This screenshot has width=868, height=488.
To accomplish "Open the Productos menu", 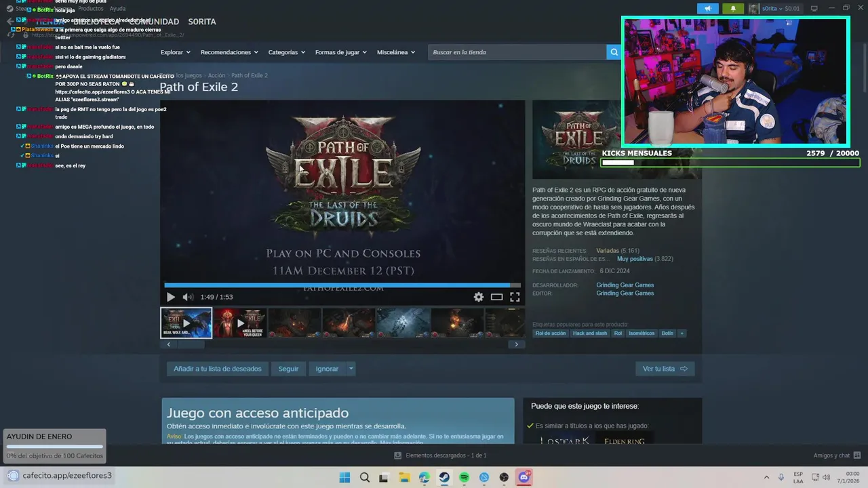I will pyautogui.click(x=91, y=9).
